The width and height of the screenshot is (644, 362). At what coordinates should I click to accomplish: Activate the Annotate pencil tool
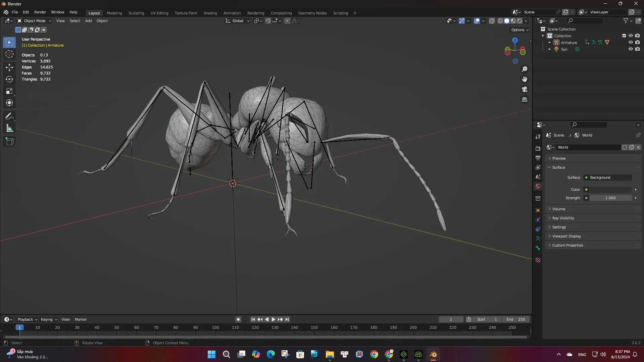(x=9, y=116)
